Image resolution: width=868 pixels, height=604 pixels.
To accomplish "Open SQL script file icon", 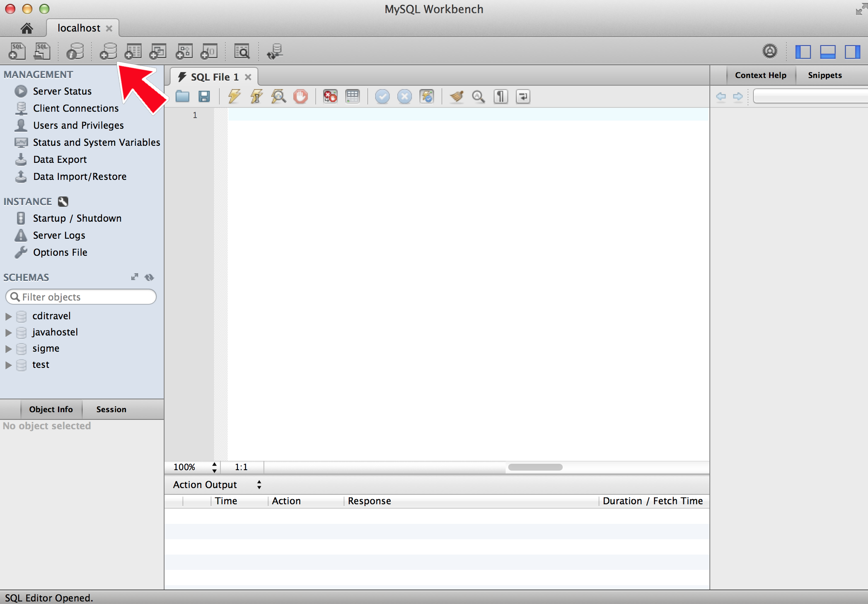I will tap(42, 51).
